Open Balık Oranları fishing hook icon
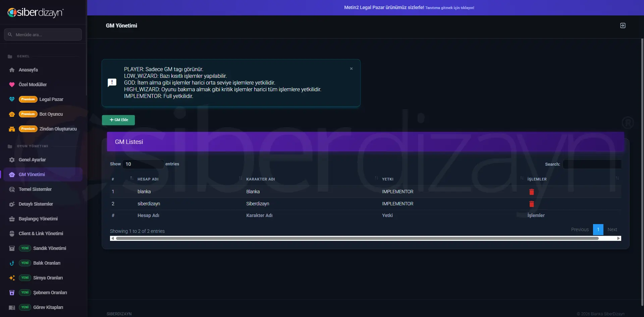 point(12,263)
